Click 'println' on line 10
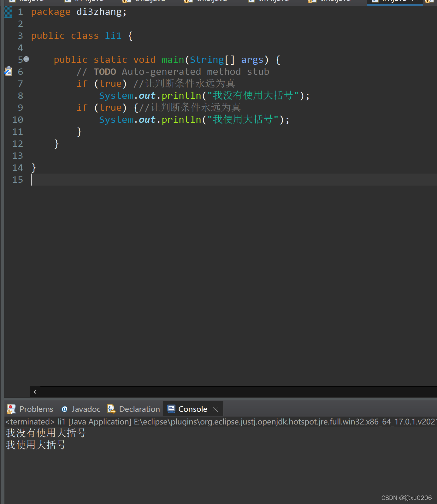 click(x=181, y=120)
